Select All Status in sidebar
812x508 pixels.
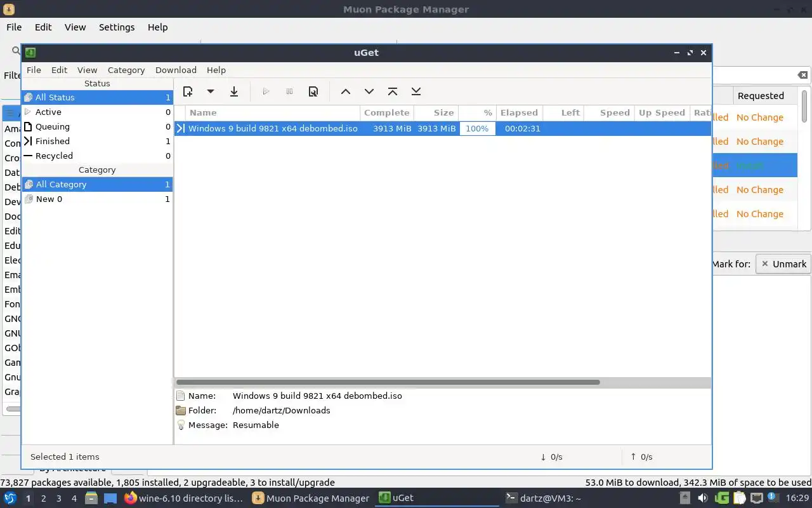(97, 97)
